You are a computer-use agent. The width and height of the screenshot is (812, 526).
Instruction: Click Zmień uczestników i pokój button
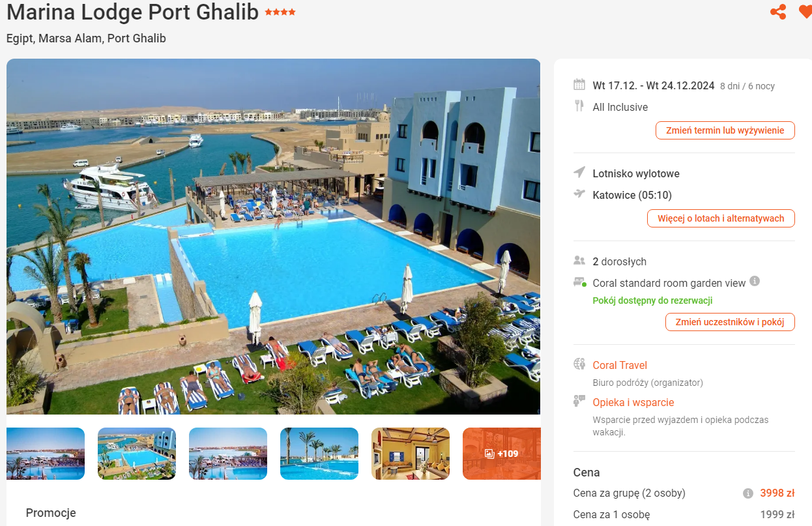[x=730, y=322]
